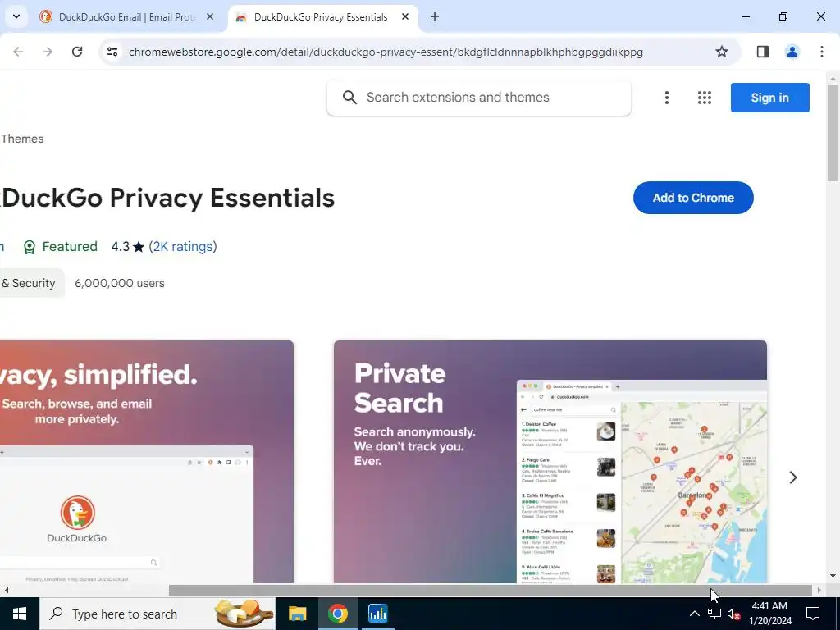This screenshot has height=630, width=840.
Task: Open clock showing 4:41 AM
Action: point(769,614)
